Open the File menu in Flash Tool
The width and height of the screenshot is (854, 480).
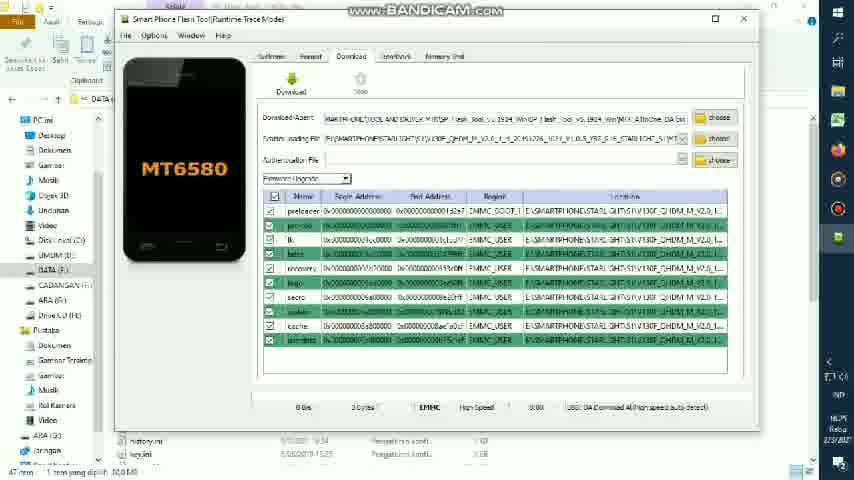click(x=126, y=36)
